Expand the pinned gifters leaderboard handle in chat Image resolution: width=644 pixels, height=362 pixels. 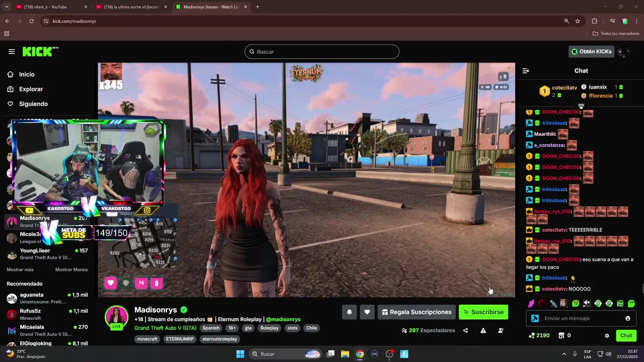[581, 106]
